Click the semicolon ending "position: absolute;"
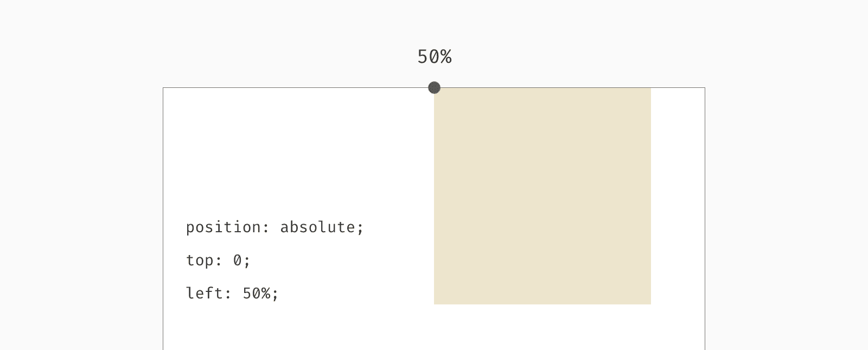Image resolution: width=868 pixels, height=350 pixels. tap(360, 228)
